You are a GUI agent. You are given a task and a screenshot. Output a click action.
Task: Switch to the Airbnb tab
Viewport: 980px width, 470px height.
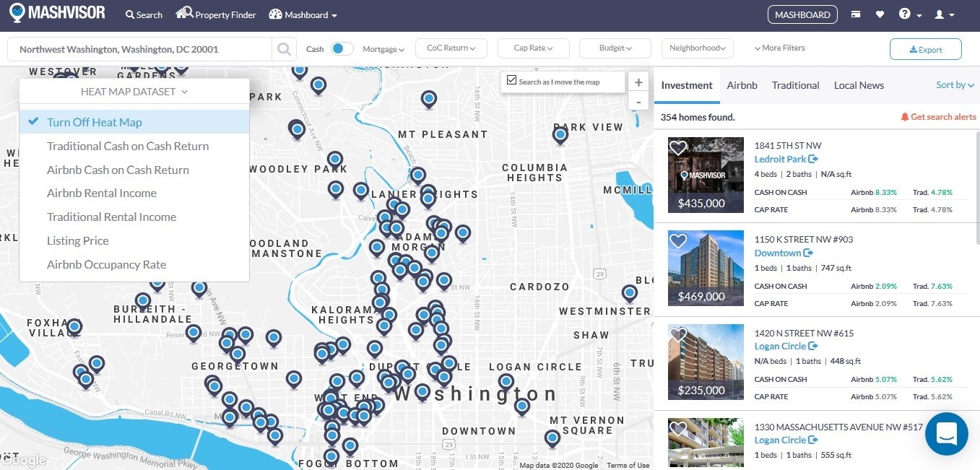pyautogui.click(x=742, y=85)
